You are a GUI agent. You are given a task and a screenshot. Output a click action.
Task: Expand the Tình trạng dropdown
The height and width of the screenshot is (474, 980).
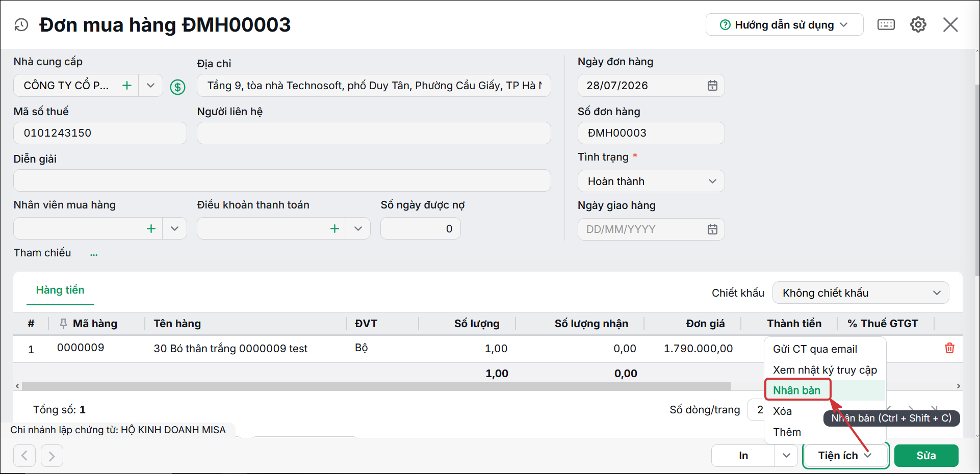click(x=712, y=181)
